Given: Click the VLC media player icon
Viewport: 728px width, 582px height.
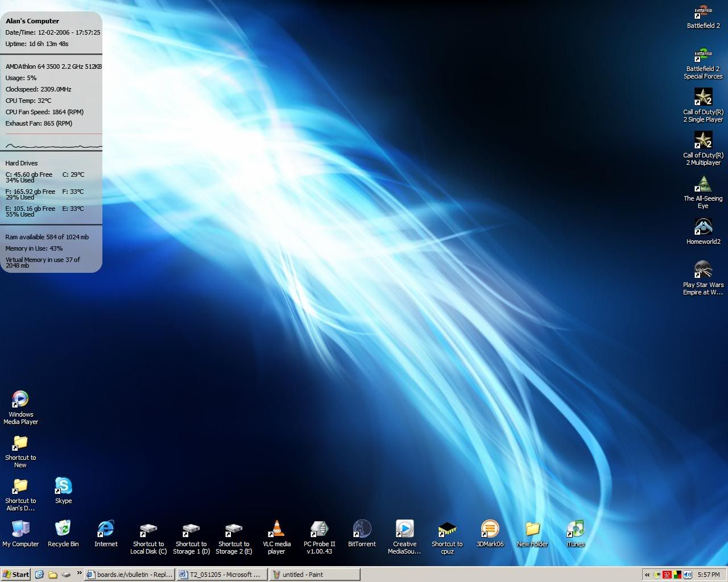Looking at the screenshot, I should click(x=276, y=529).
